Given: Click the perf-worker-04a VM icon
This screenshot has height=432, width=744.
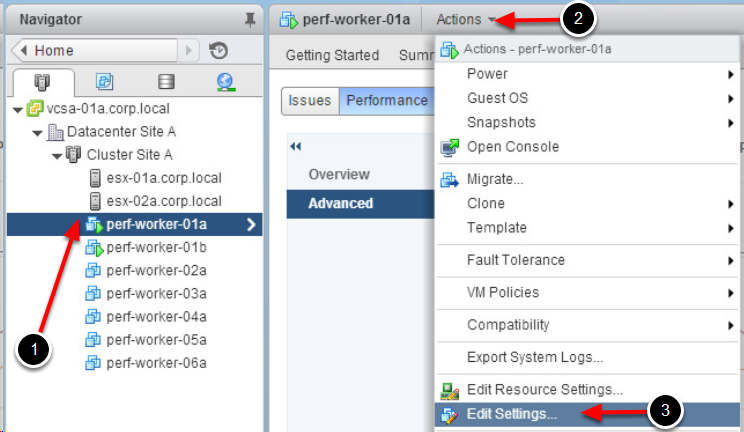Looking at the screenshot, I should coord(93,317).
